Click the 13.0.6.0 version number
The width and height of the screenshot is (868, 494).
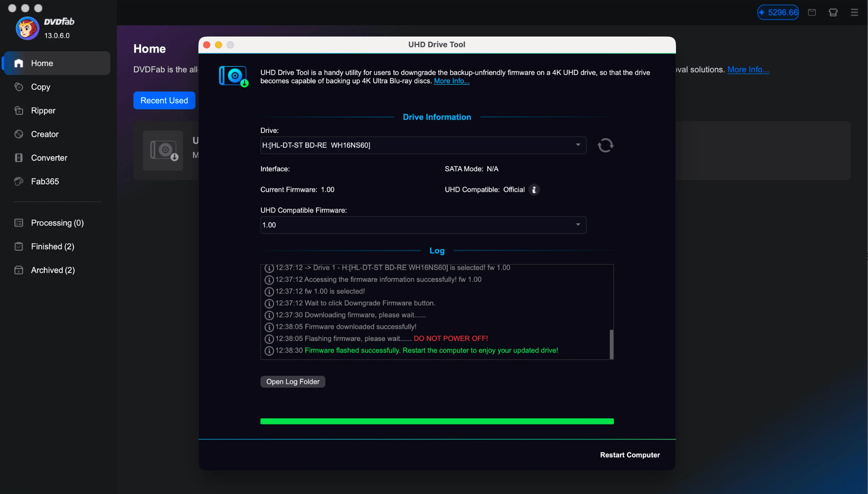click(x=57, y=36)
